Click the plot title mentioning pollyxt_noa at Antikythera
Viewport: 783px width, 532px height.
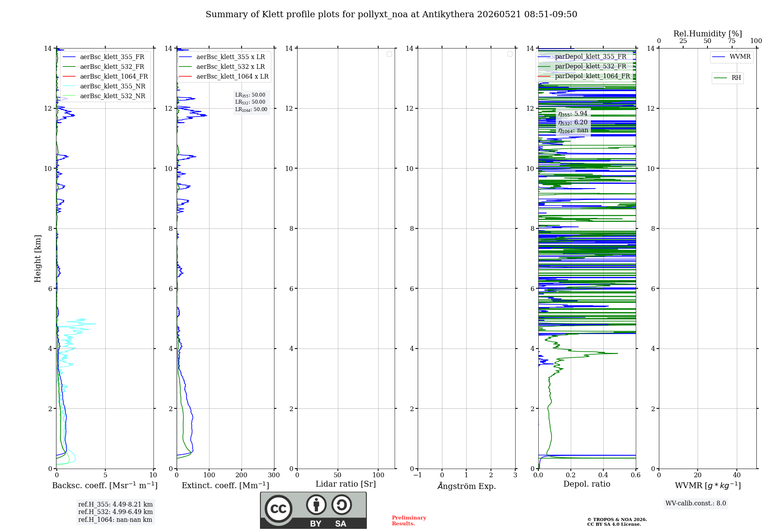pos(391,14)
